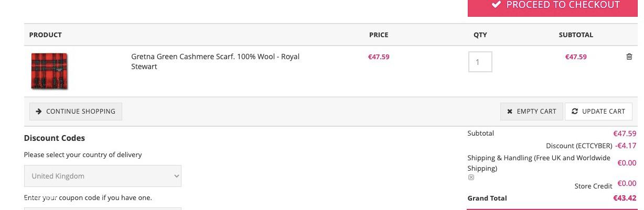This screenshot has width=644, height=210.
Task: Delete scarf item using trash icon
Action: point(629,57)
